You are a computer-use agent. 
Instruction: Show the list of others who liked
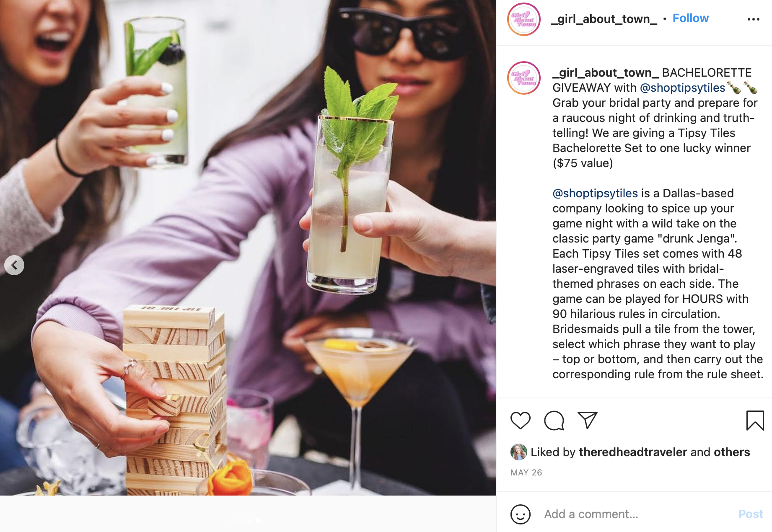[x=731, y=452]
